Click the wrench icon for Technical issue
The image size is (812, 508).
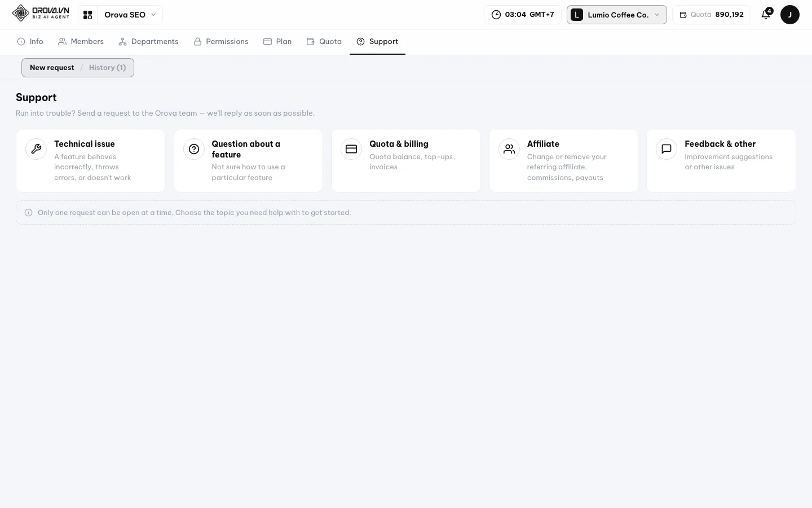tap(36, 149)
